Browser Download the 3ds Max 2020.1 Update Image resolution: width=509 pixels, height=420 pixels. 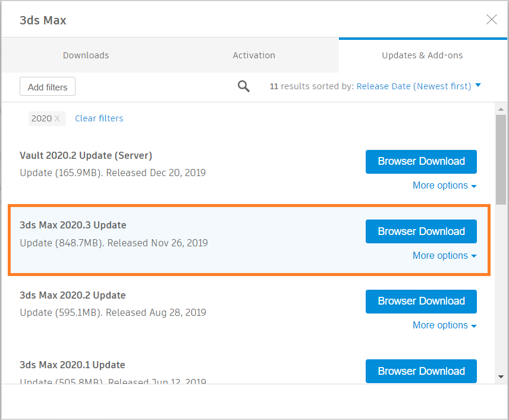coord(421,371)
